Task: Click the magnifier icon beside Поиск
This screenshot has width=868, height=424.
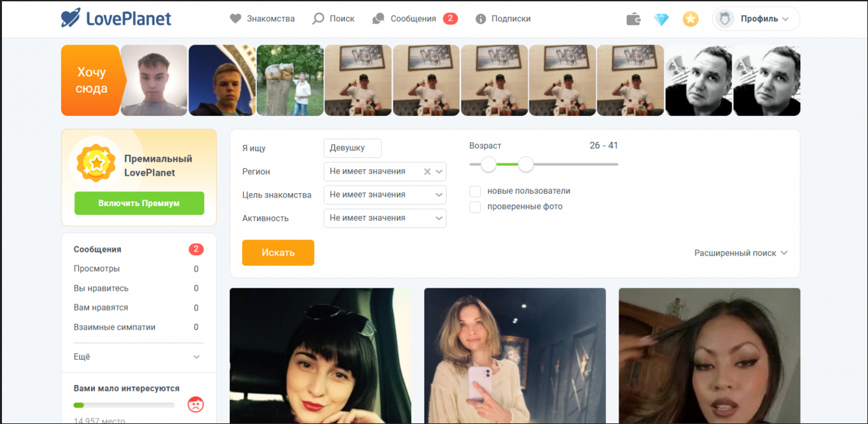Action: pyautogui.click(x=318, y=19)
